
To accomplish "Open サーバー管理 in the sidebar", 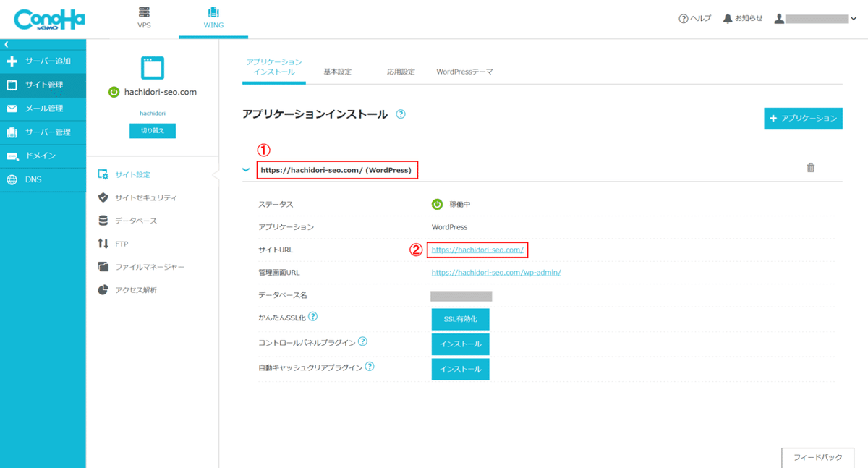I will [x=43, y=132].
